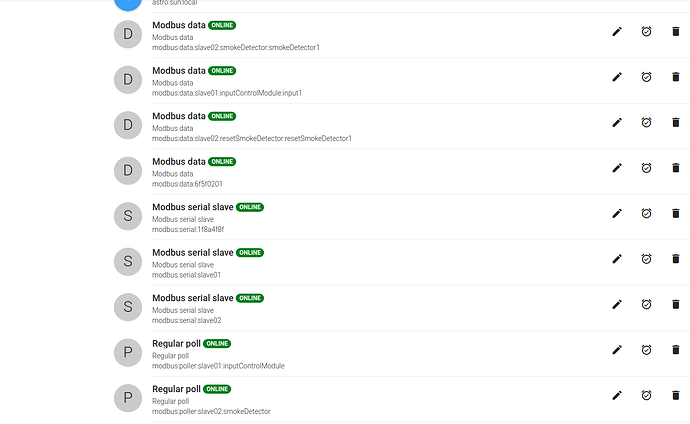Screen dimensions: 690x424
Task: Open the Modbus data smokeDetector1 entry title
Action: click(x=179, y=26)
